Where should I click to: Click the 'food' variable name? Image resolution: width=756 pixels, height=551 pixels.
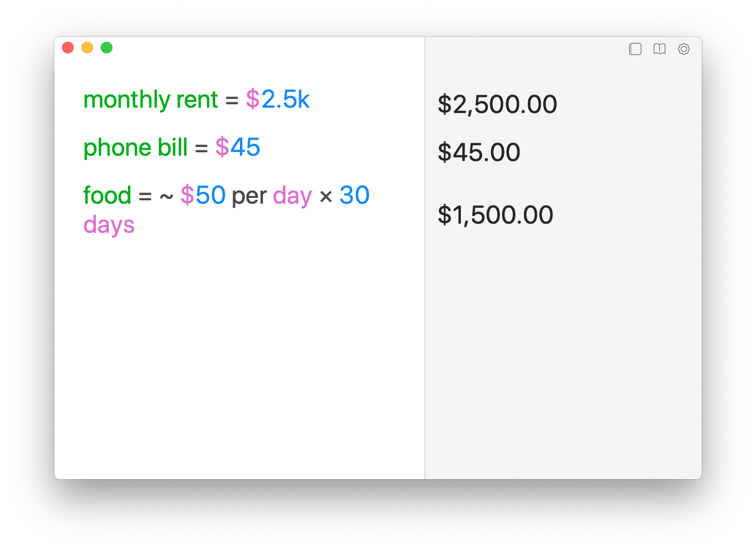[x=107, y=195]
